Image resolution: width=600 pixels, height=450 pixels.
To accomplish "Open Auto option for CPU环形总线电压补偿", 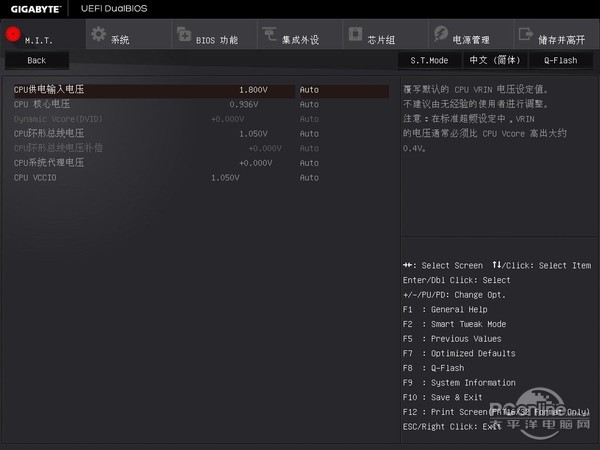I will (x=309, y=148).
